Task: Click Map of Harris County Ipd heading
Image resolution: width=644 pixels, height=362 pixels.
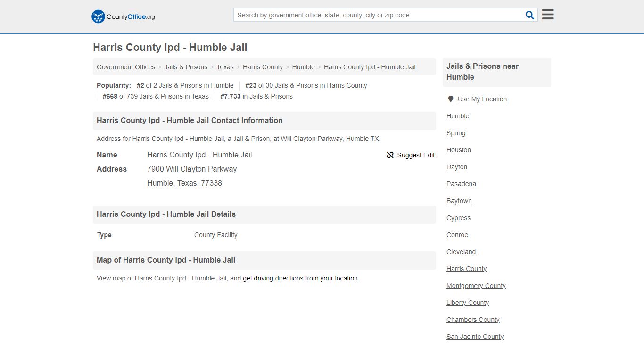Action: click(x=166, y=260)
